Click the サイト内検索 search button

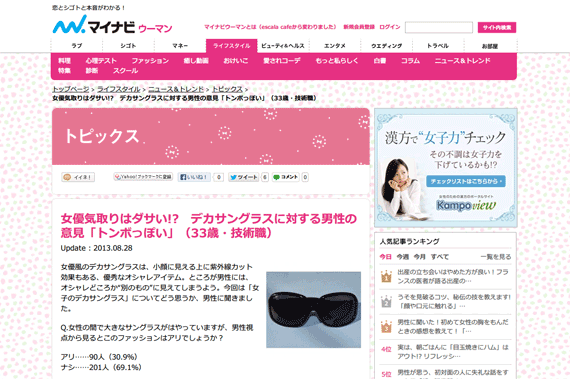[x=497, y=27]
